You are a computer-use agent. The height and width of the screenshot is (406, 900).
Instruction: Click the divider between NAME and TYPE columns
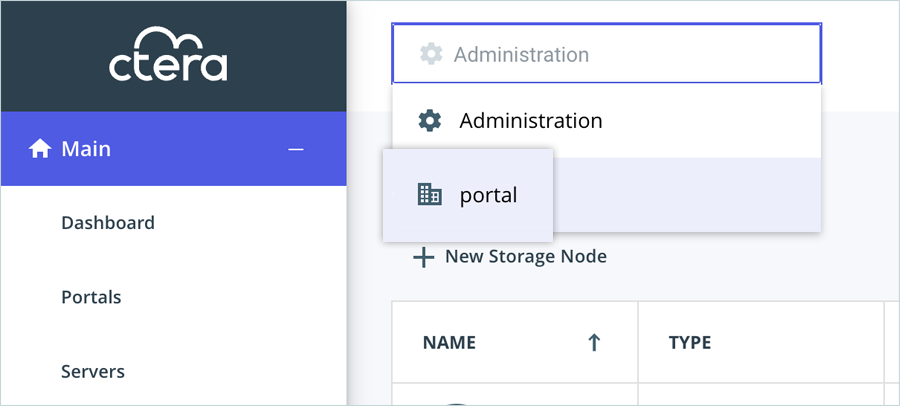[638, 342]
